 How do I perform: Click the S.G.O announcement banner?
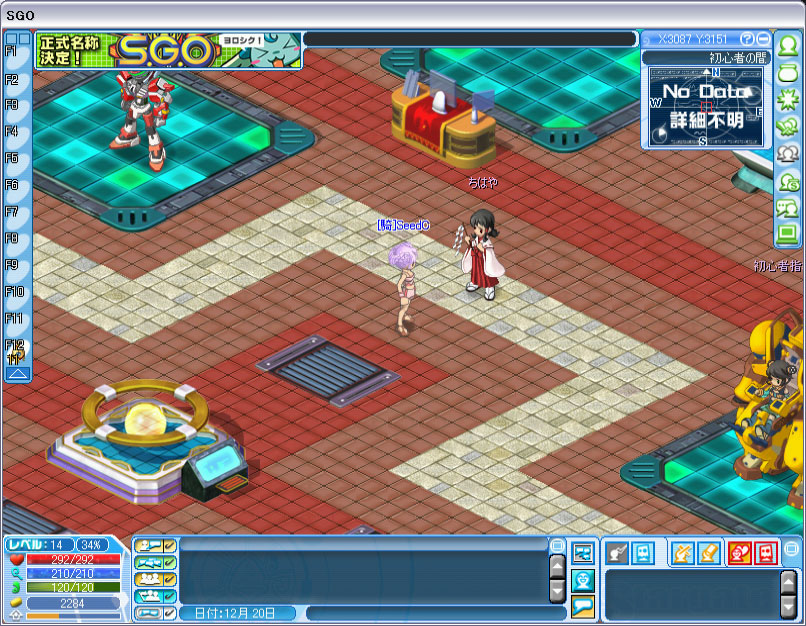coord(169,50)
